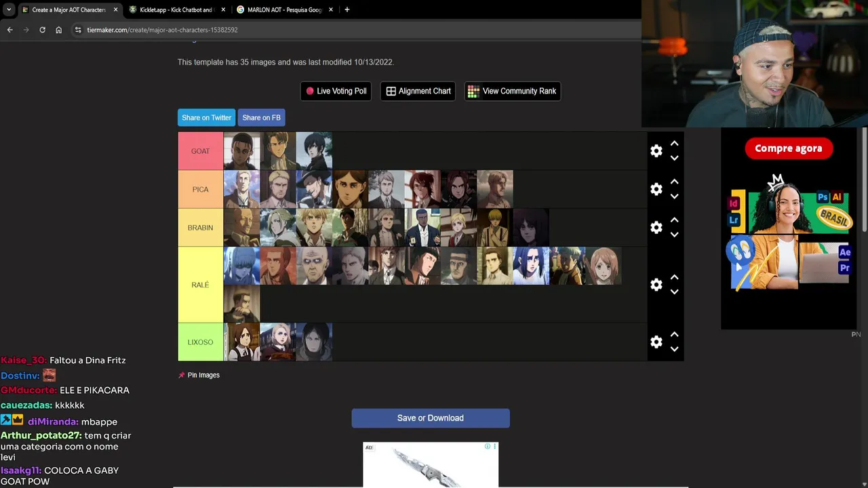Open settings gear for BRABIN tier
Screen dimensions: 868x488
(656, 227)
